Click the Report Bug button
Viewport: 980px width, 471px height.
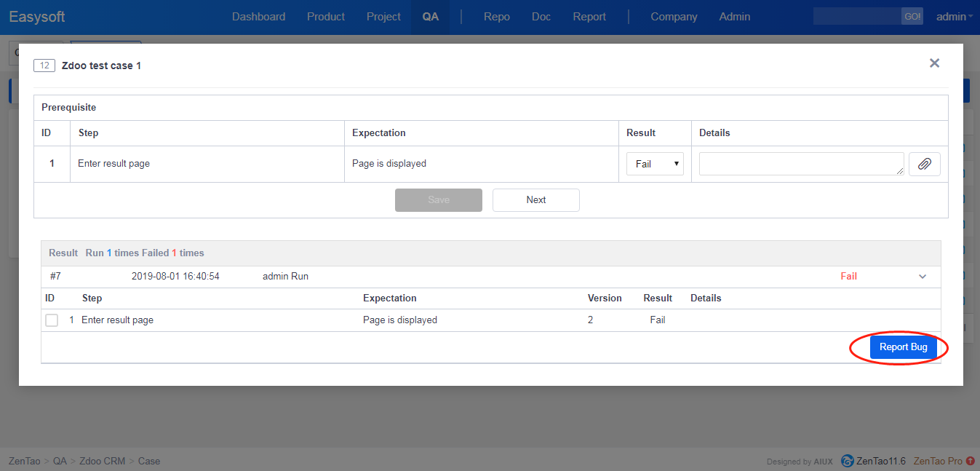point(903,347)
